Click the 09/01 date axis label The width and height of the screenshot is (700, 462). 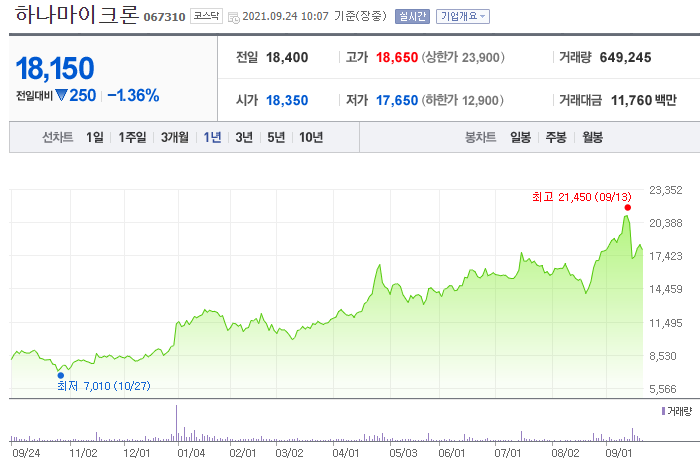tap(619, 453)
